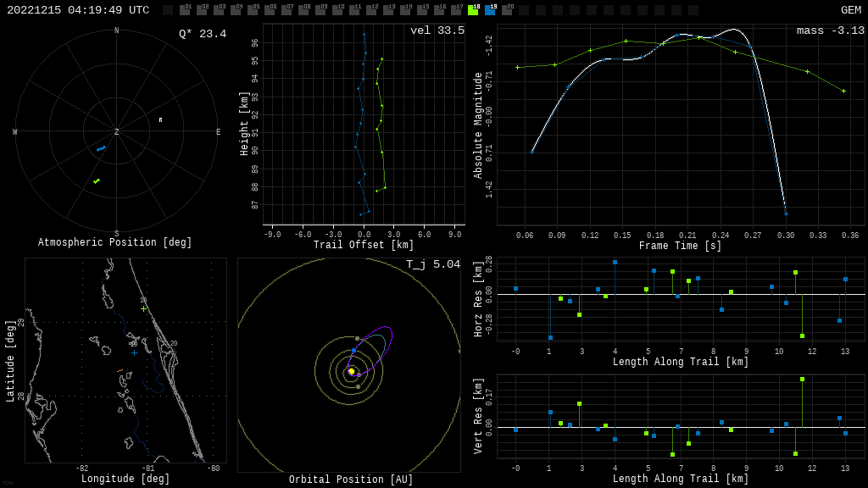The height and width of the screenshot is (488, 868).
Task: Click the blue plus station marker on map
Action: click(134, 352)
